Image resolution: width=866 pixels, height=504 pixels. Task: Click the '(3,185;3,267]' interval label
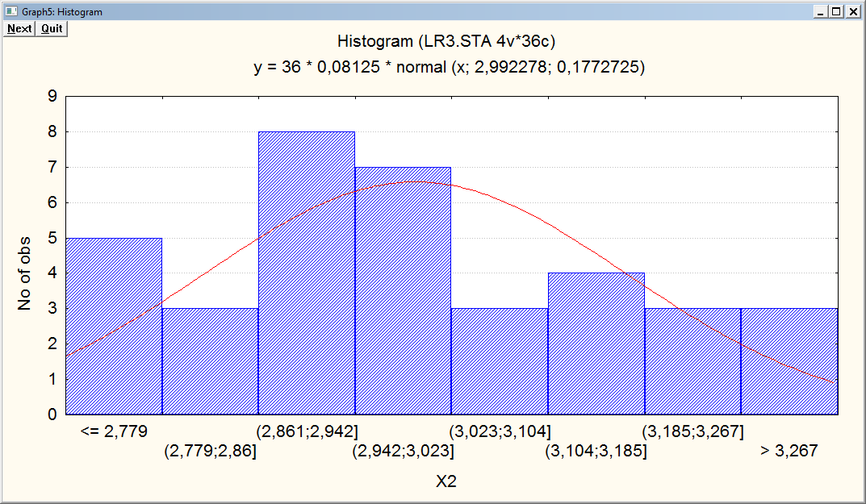coord(692,431)
